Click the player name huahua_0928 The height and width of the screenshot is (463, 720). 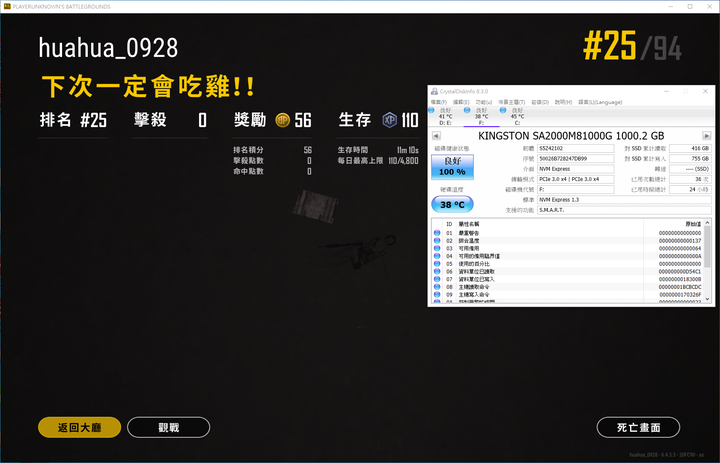click(x=108, y=48)
